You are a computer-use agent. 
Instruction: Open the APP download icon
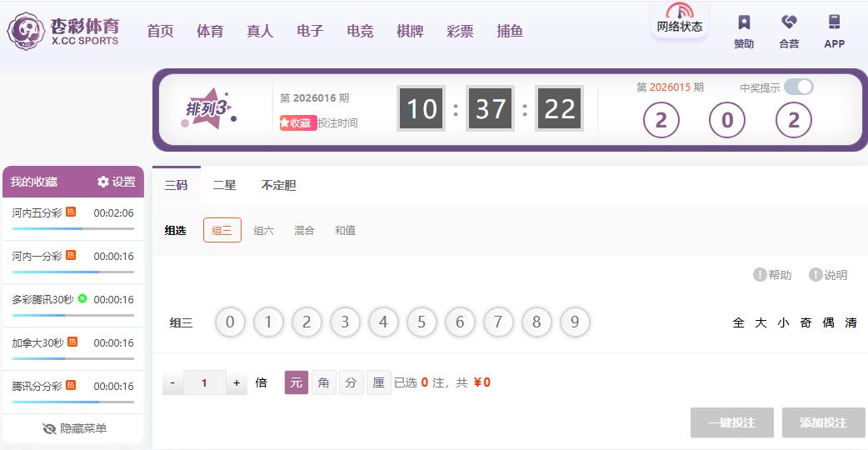(x=834, y=22)
